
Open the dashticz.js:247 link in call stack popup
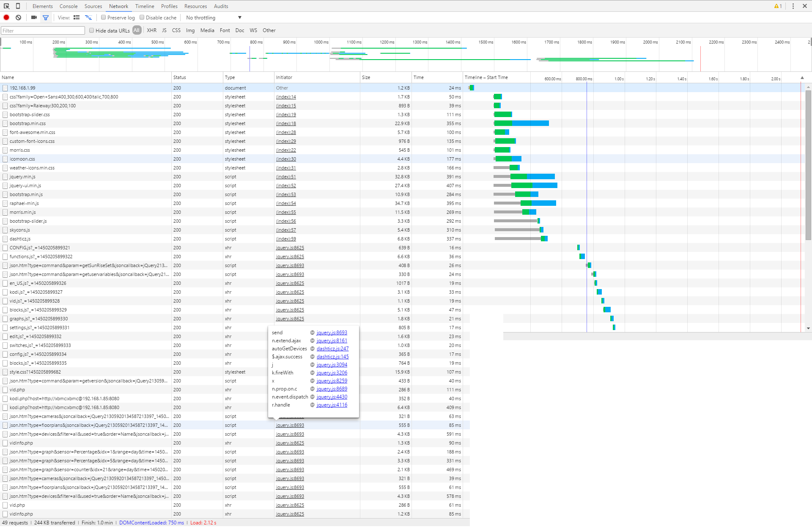[x=332, y=349]
